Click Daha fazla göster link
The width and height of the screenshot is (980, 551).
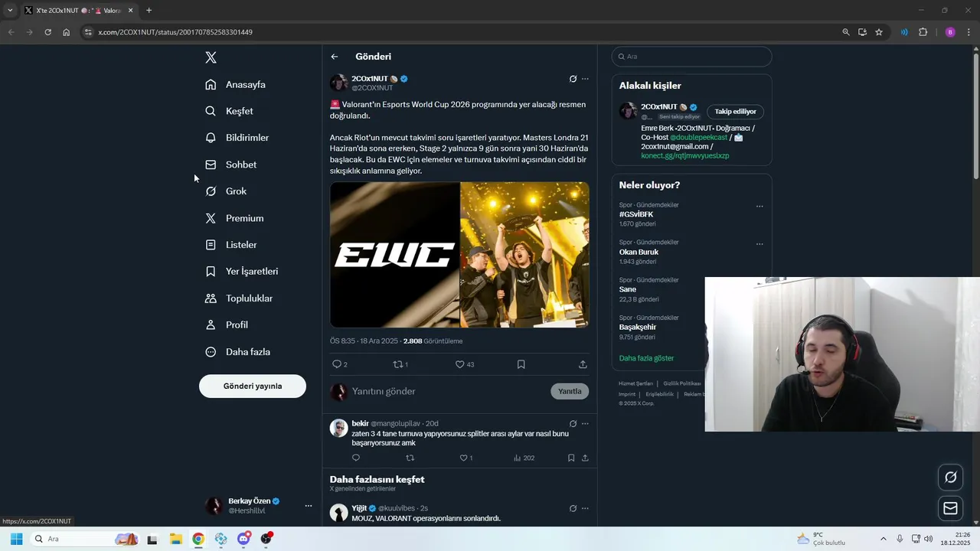click(646, 358)
